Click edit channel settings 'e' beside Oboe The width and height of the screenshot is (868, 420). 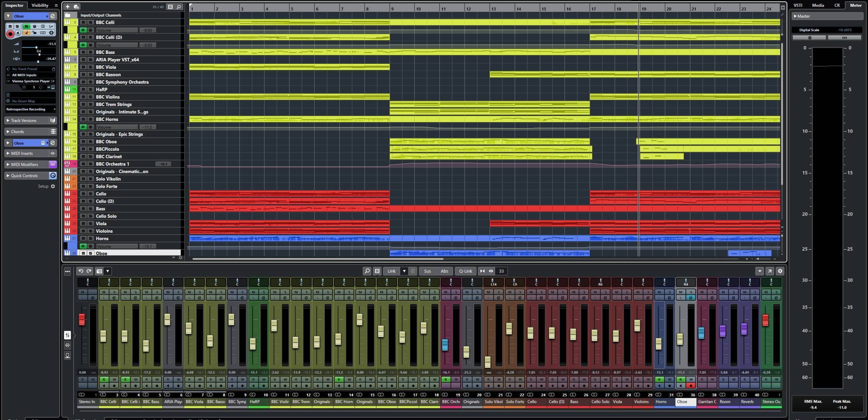coord(53,16)
